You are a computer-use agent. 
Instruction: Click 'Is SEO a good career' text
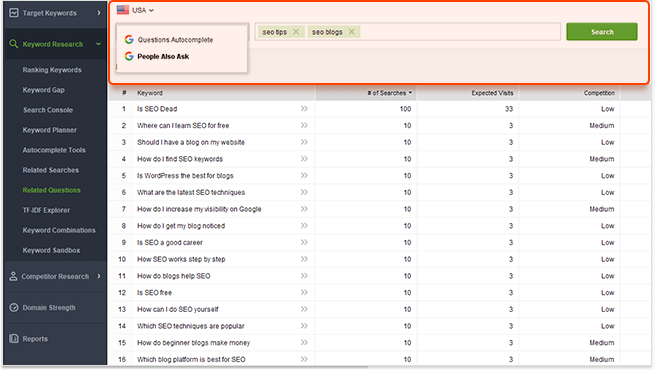tap(170, 242)
